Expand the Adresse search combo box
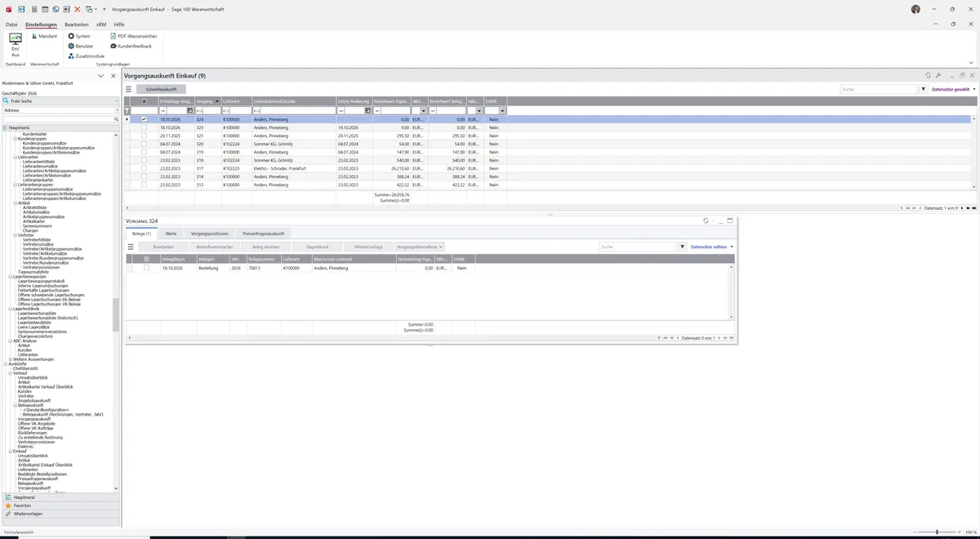Image resolution: width=980 pixels, height=539 pixels. [x=116, y=109]
